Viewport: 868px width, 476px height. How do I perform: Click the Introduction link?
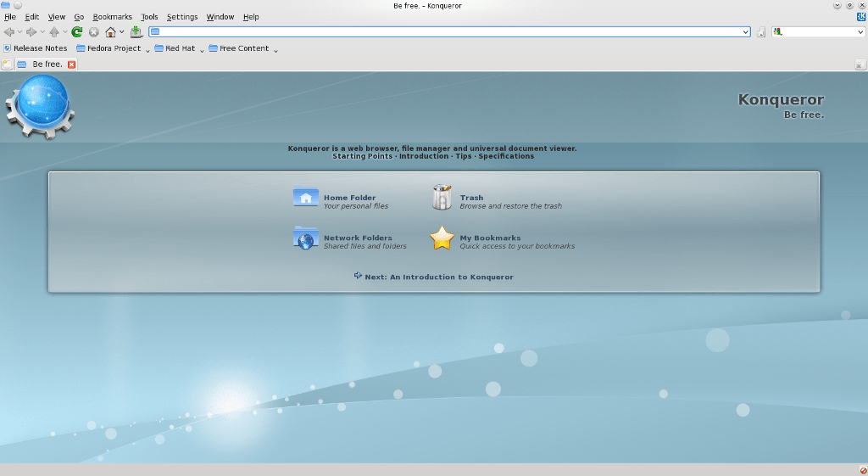coord(424,156)
